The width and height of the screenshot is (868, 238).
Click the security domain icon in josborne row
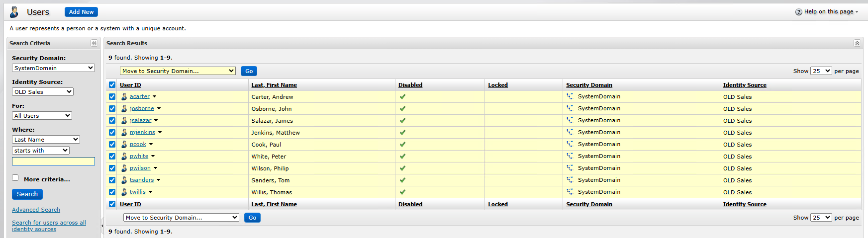570,108
